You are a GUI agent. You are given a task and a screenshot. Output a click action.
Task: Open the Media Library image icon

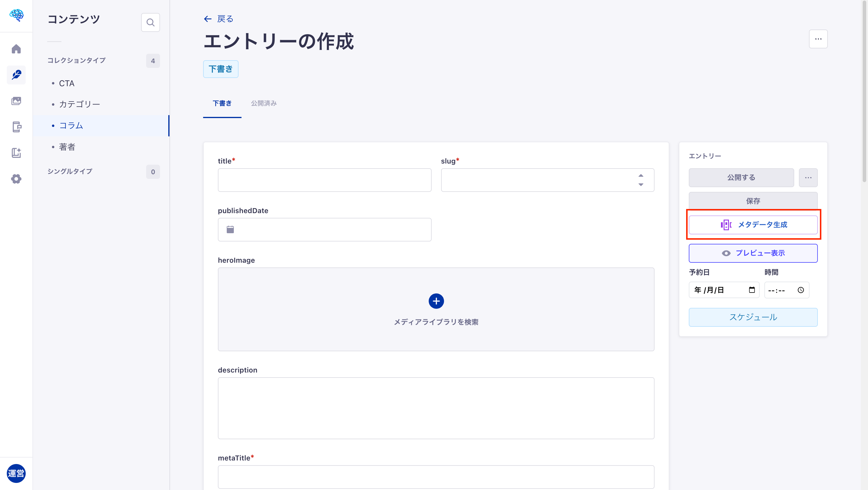point(16,101)
